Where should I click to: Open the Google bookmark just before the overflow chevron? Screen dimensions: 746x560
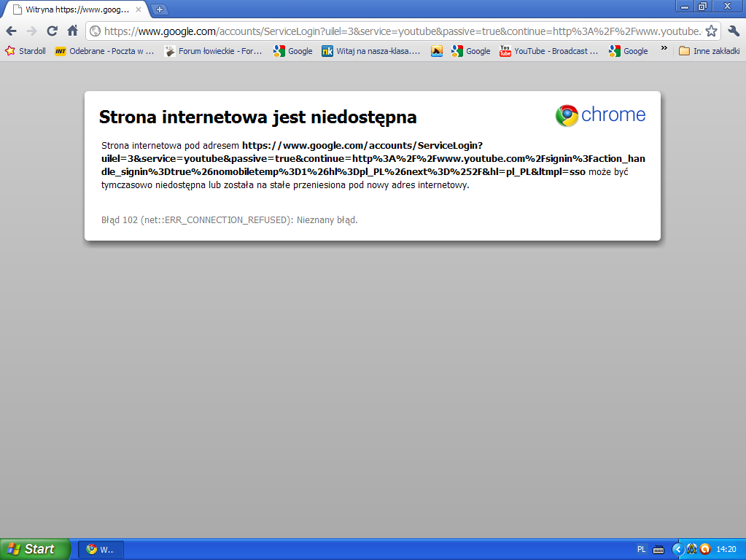(629, 51)
